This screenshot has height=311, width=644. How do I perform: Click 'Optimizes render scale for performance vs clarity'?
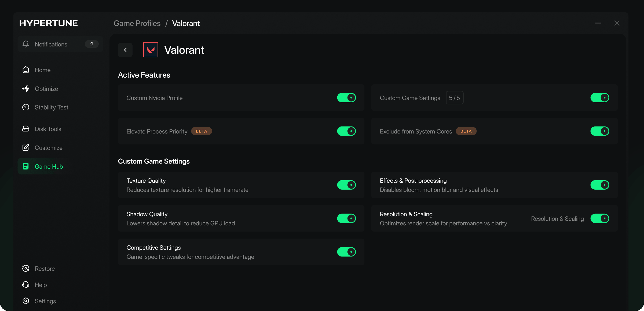443,223
